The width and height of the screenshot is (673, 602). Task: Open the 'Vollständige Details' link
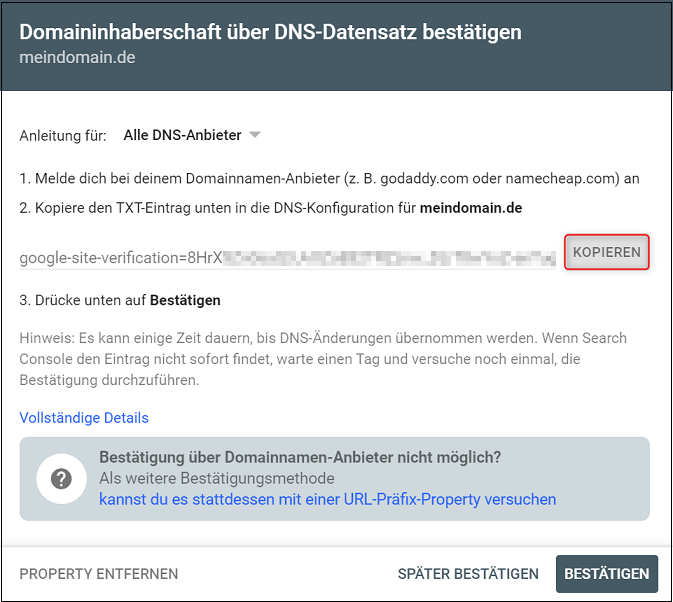84,418
